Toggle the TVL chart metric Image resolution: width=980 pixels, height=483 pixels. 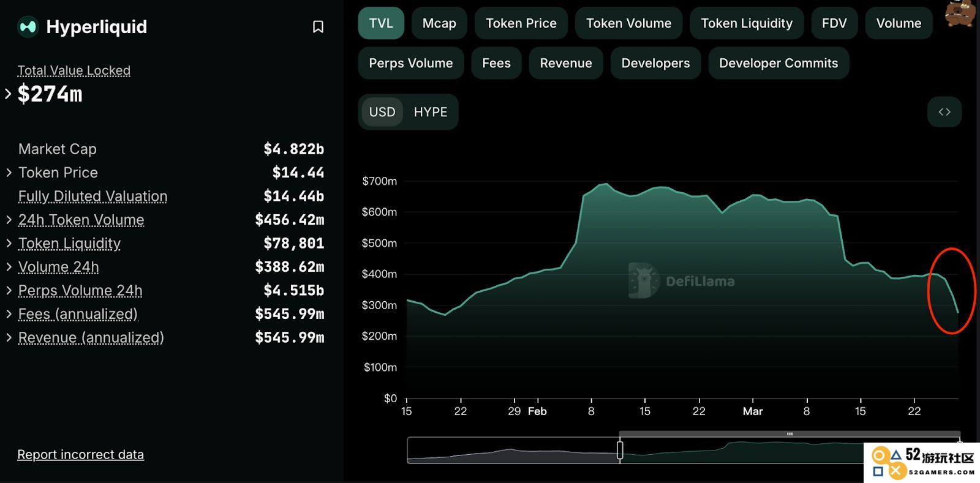point(381,23)
